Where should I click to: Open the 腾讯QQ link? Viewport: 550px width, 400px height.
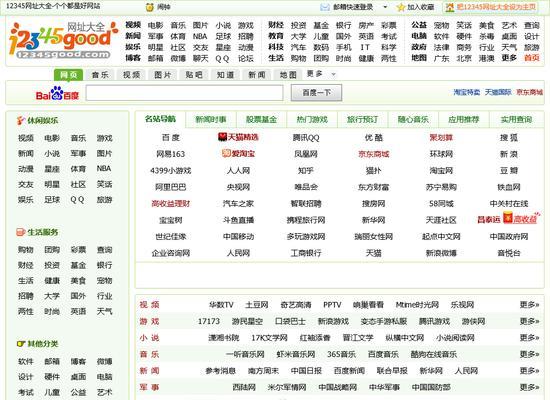(306, 138)
